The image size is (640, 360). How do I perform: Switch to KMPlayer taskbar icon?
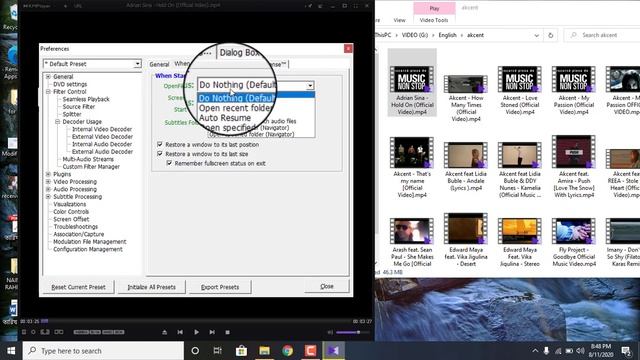(333, 351)
